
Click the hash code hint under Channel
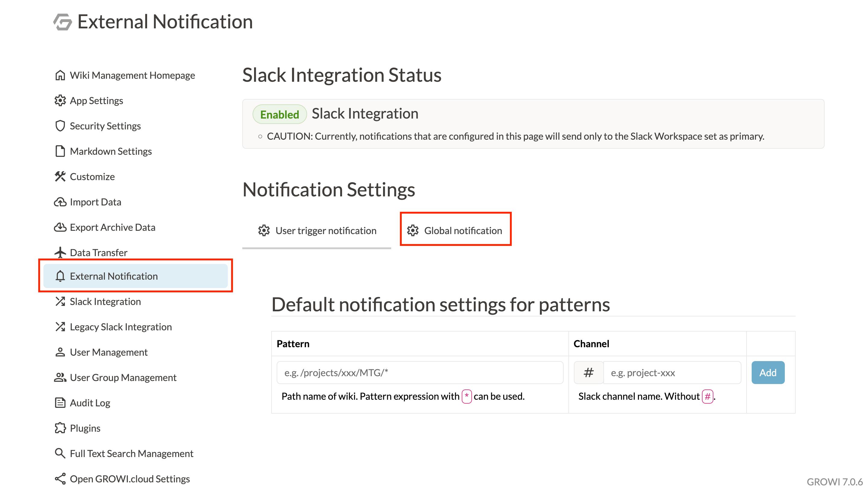[708, 397]
